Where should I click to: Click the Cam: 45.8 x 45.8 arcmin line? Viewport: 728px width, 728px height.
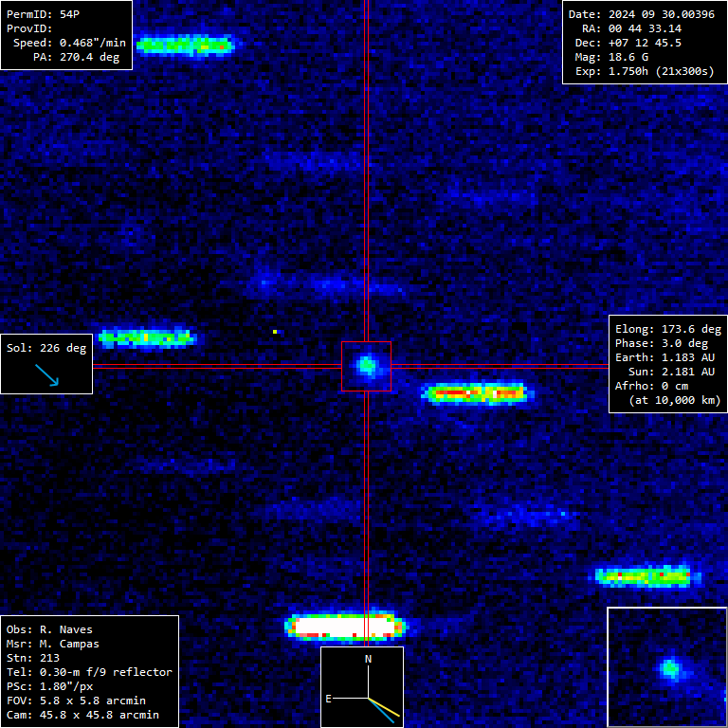[82, 715]
